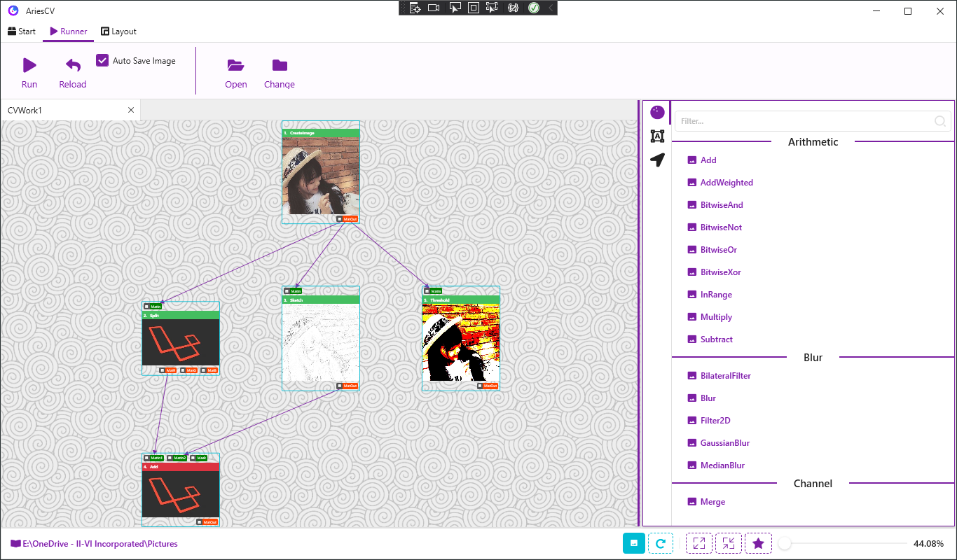Select BitwiseOr in the node list
957x560 pixels.
click(x=719, y=250)
